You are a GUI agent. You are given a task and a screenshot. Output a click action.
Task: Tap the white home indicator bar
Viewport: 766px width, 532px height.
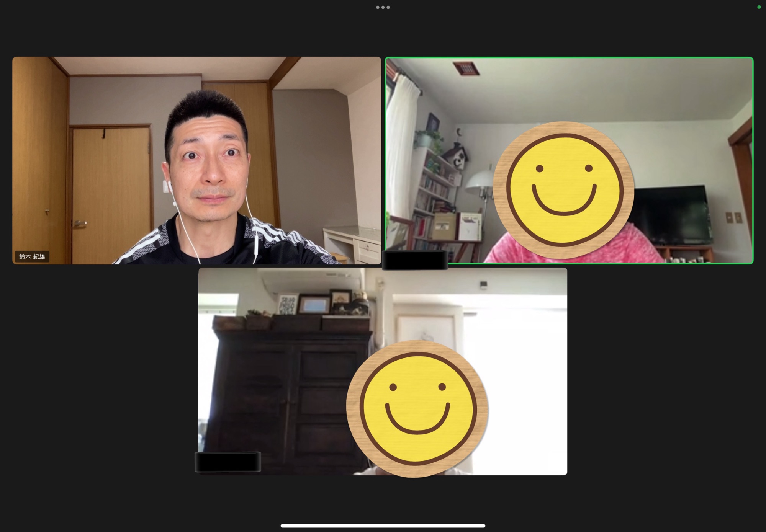coord(383,525)
